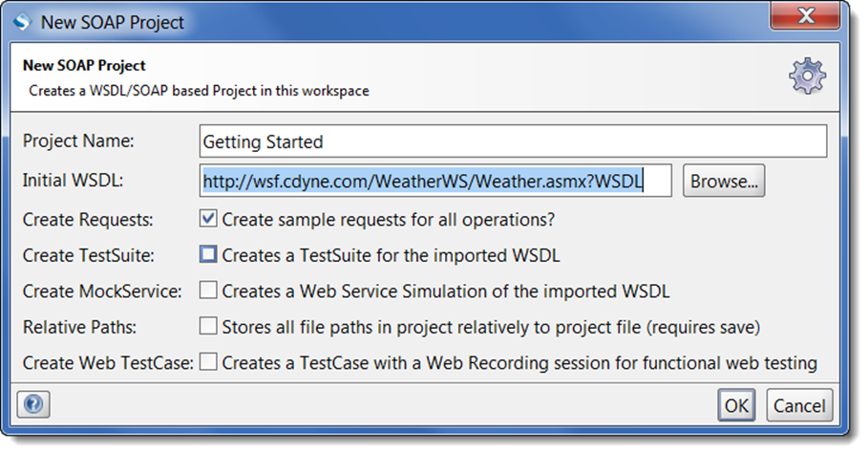
Task: Click the Initial WSDL: label
Action: [x=73, y=180]
